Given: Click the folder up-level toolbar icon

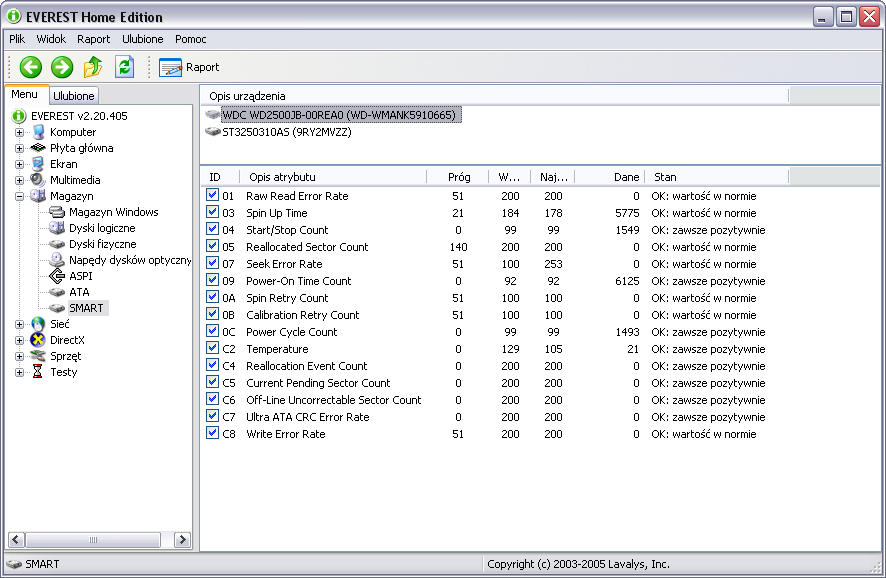Looking at the screenshot, I should click(93, 67).
